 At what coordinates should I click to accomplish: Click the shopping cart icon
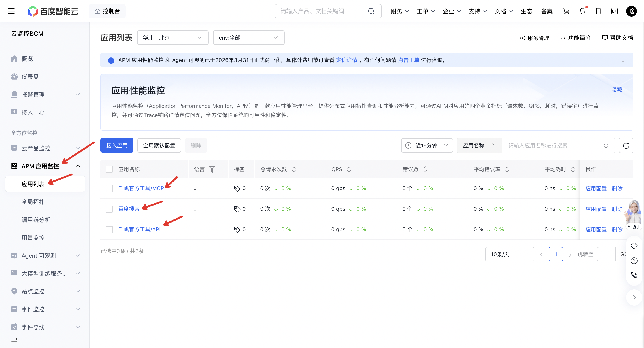(566, 11)
